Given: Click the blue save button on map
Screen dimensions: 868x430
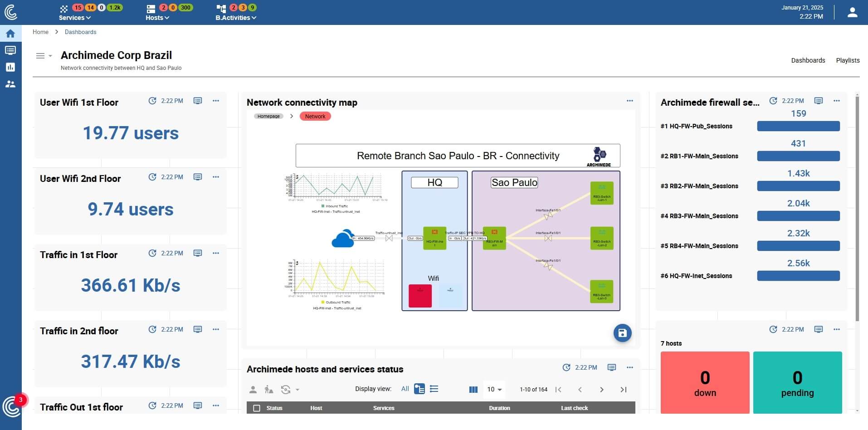Looking at the screenshot, I should click(x=623, y=333).
